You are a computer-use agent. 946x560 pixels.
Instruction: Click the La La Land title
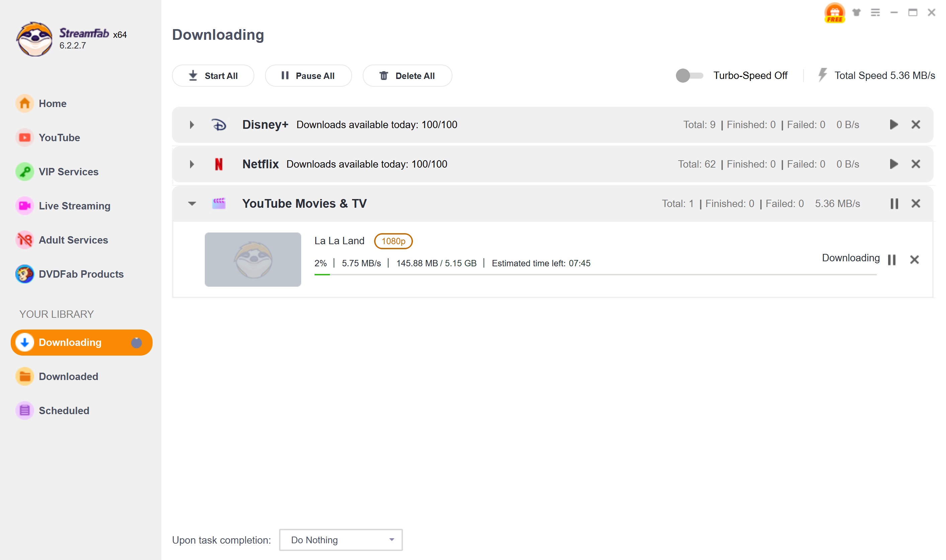click(x=339, y=241)
